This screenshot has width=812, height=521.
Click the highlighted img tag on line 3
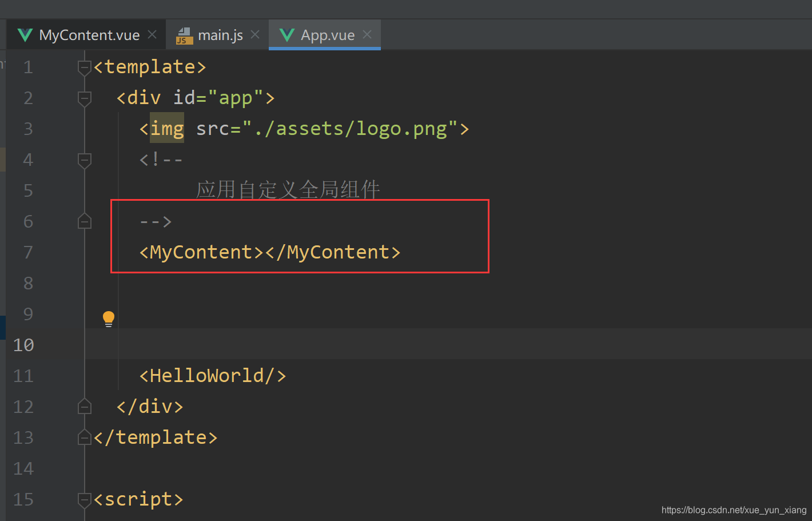point(167,129)
